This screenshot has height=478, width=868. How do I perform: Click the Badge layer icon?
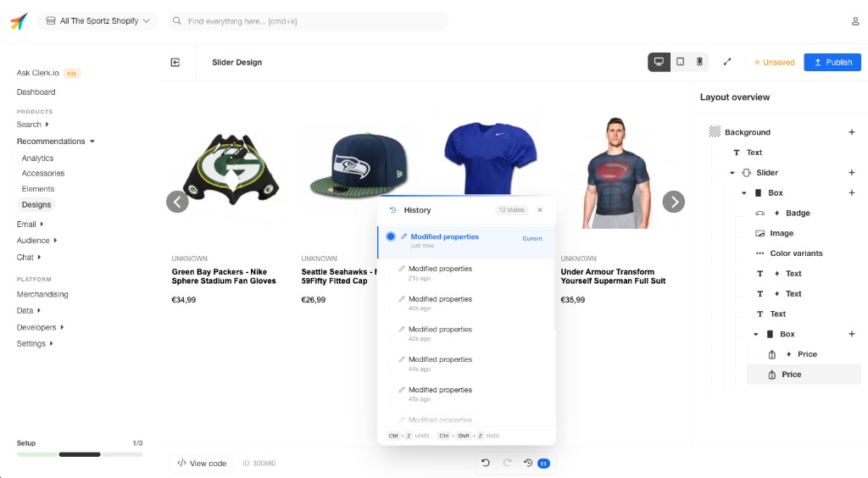[760, 213]
